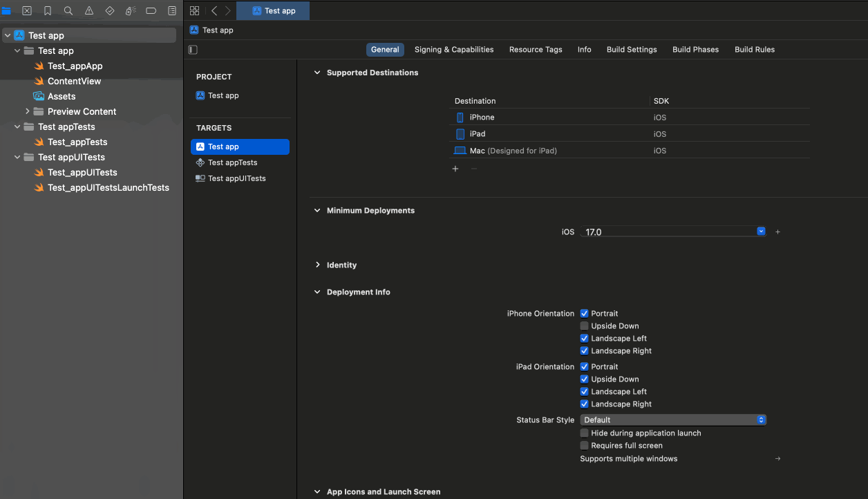Show the Test navigator diamond icon

click(110, 11)
